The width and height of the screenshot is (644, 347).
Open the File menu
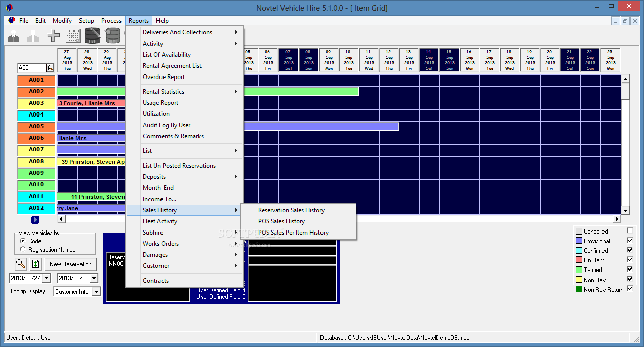(x=24, y=21)
